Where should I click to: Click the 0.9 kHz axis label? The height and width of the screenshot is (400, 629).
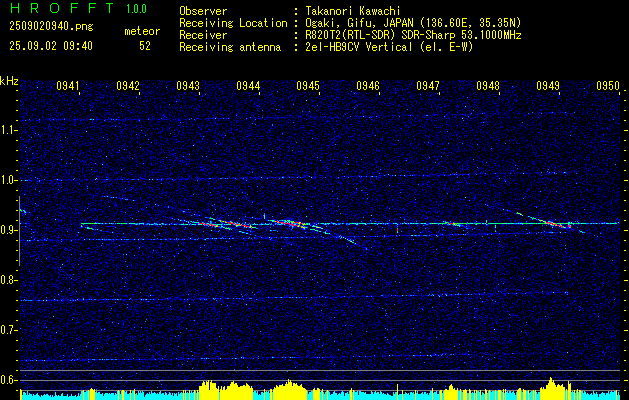click(x=9, y=230)
